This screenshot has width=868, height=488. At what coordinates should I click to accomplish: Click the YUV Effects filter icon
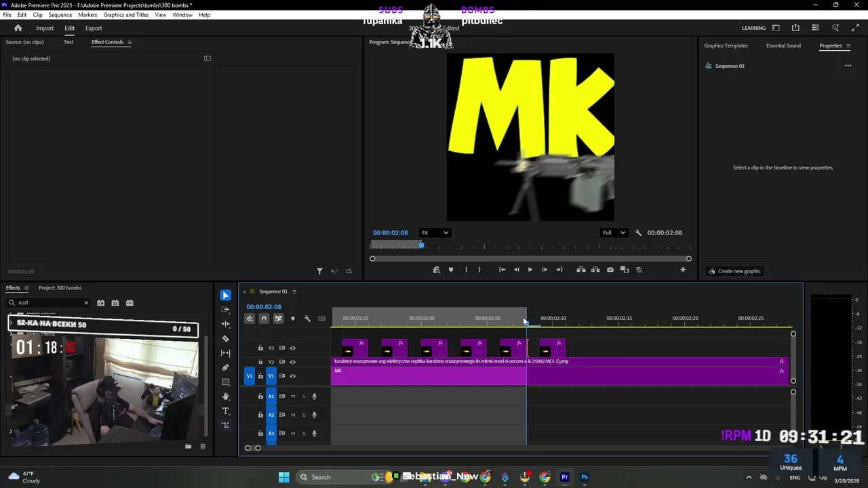coord(130,303)
